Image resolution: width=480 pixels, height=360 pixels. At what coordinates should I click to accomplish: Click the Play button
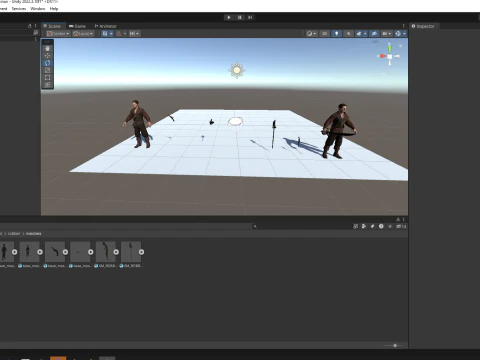tap(229, 17)
